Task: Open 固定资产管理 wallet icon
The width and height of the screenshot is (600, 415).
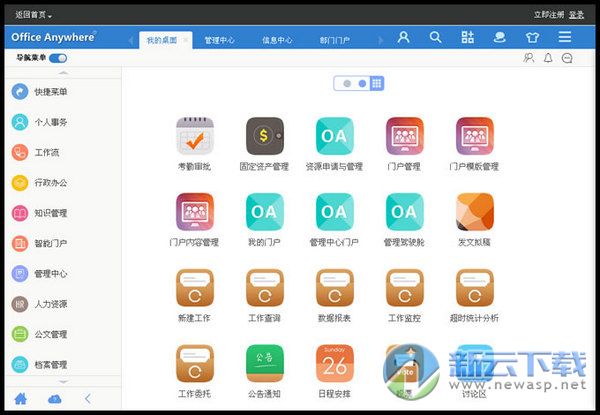Action: pyautogui.click(x=264, y=136)
